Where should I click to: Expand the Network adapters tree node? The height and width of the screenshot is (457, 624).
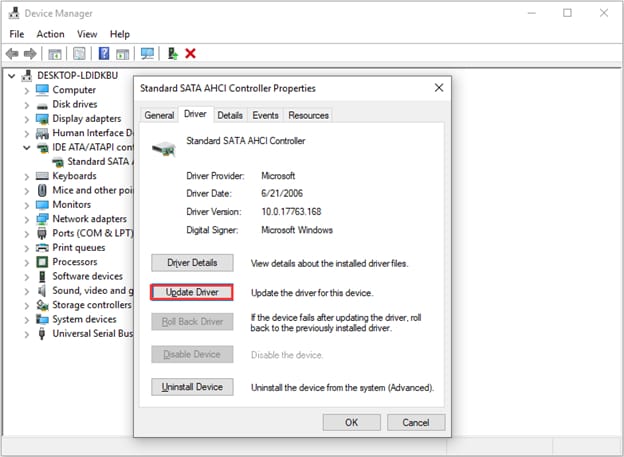[27, 220]
